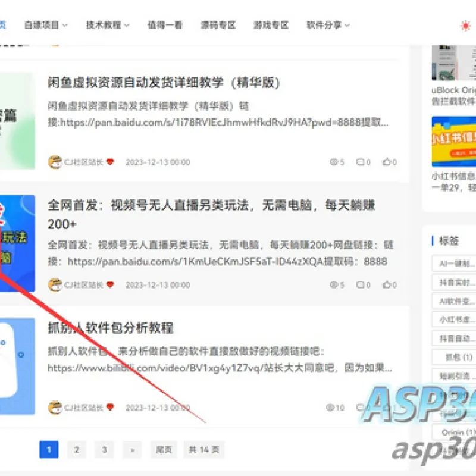This screenshot has width=476, height=476.
Task: Select the AI一键制 tag
Action: pyautogui.click(x=454, y=264)
